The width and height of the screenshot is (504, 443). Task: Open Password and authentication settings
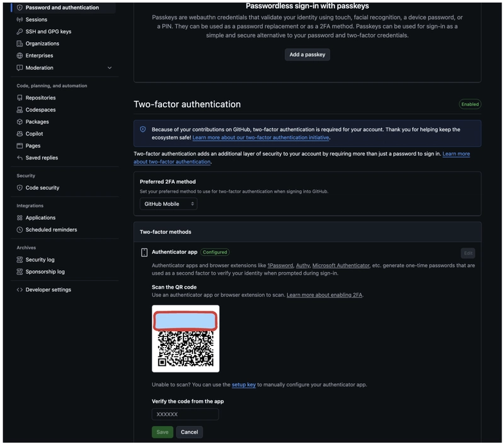coord(62,8)
